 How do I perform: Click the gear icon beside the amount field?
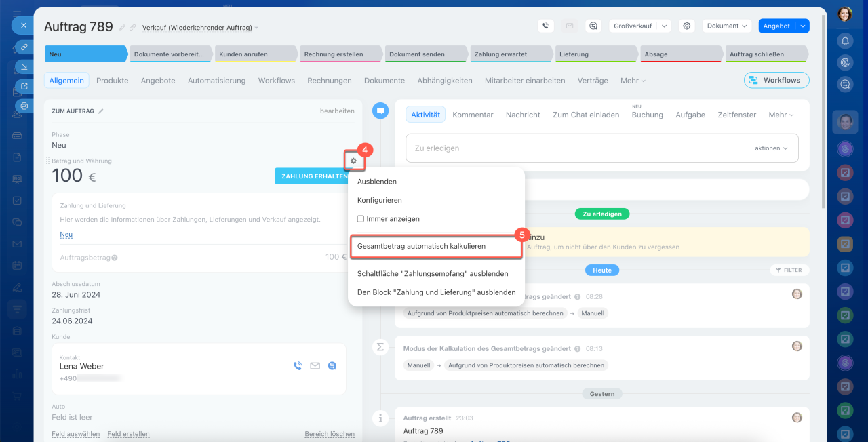coord(353,161)
